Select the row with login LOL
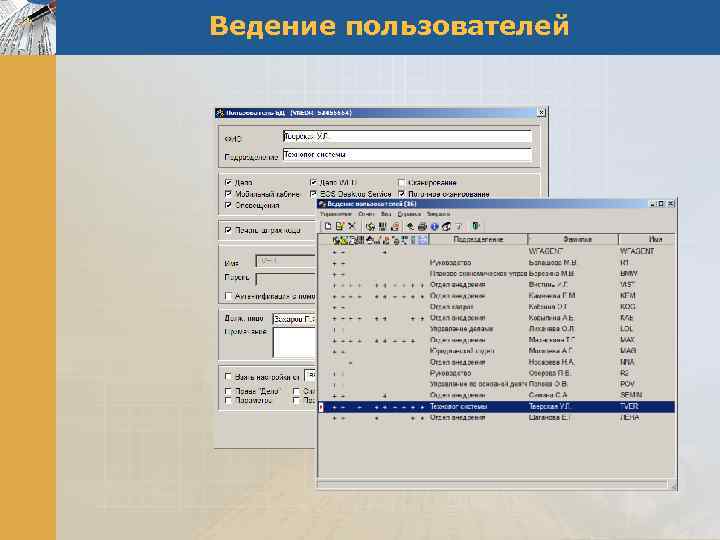720x540 pixels. pyautogui.click(x=497, y=329)
